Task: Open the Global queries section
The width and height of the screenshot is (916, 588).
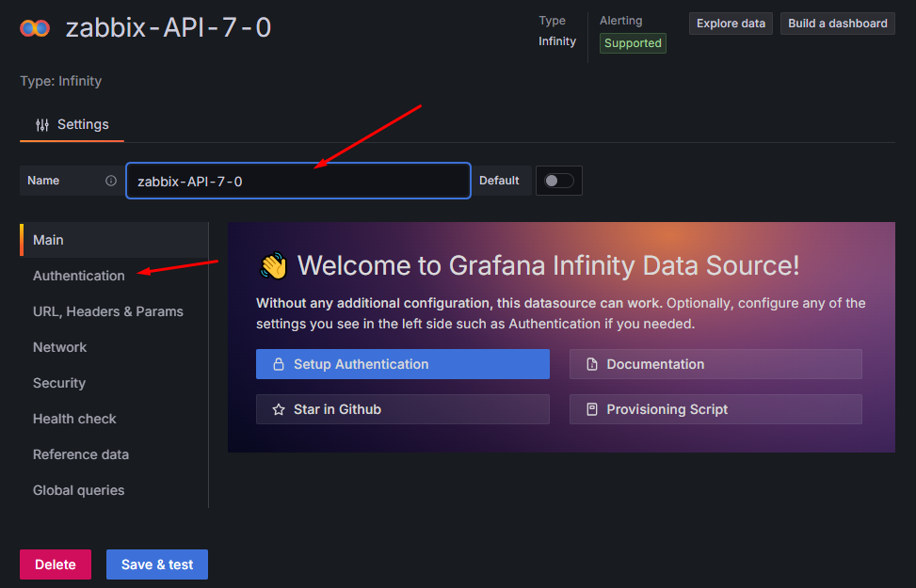Action: [x=79, y=490]
